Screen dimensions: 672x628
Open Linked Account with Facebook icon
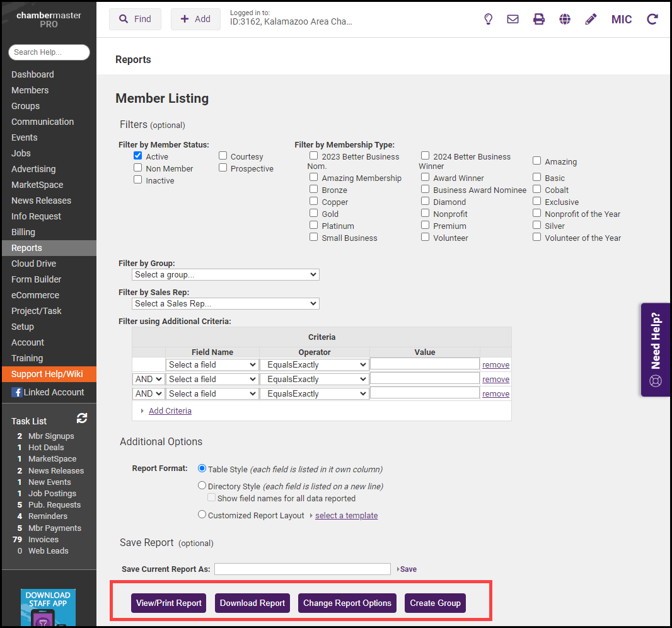point(48,392)
